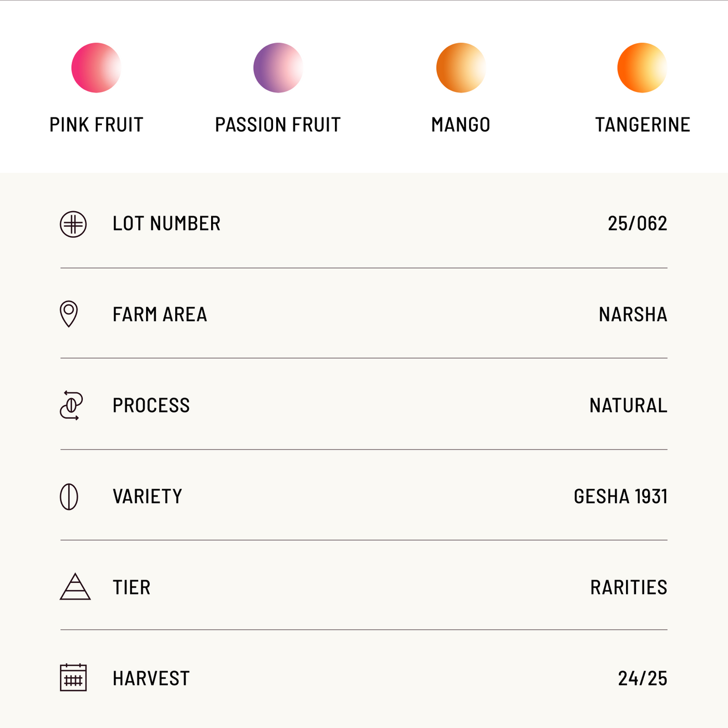The height and width of the screenshot is (728, 728).
Task: Click the TANGERINE flavor label
Action: click(642, 125)
